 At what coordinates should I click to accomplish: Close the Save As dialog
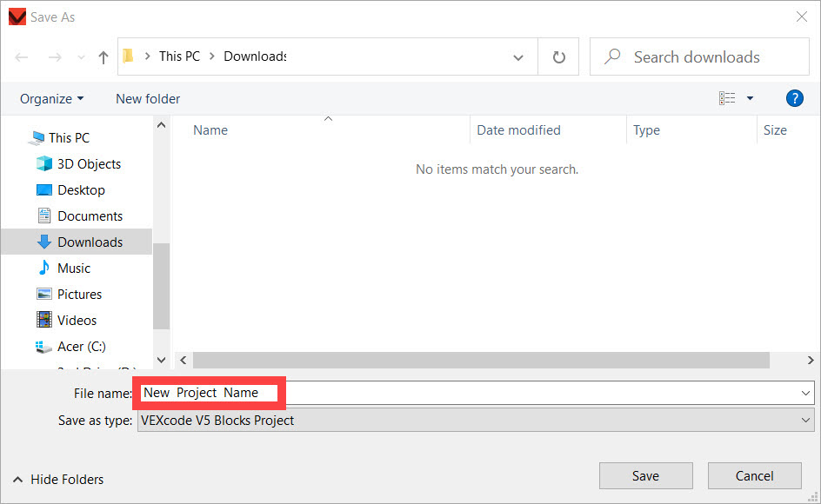pyautogui.click(x=802, y=17)
